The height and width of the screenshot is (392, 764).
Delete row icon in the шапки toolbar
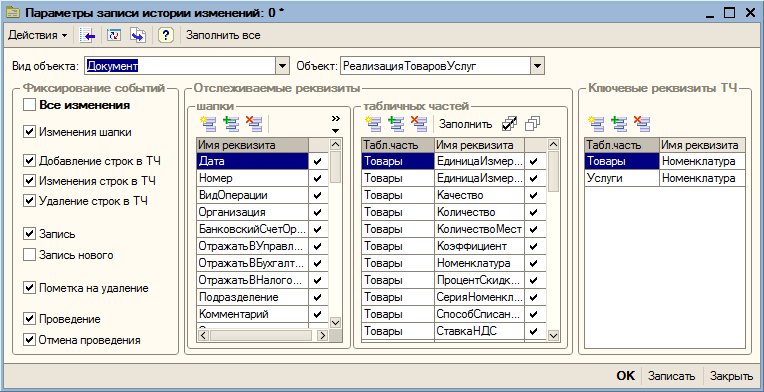coord(253,124)
